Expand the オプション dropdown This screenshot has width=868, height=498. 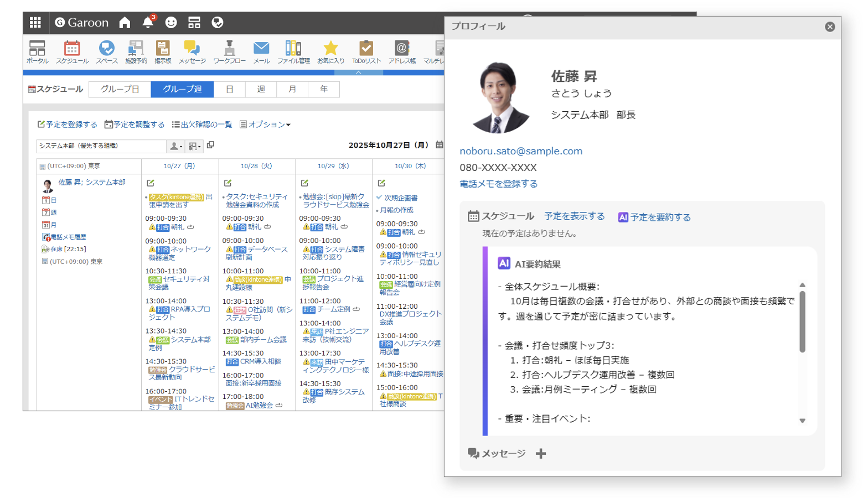265,124
